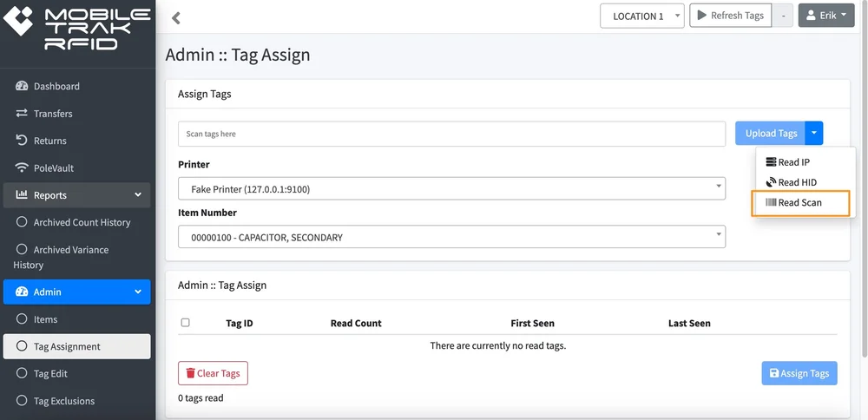The image size is (868, 420).
Task: Open the LOCATION 1 selector
Action: 642,16
